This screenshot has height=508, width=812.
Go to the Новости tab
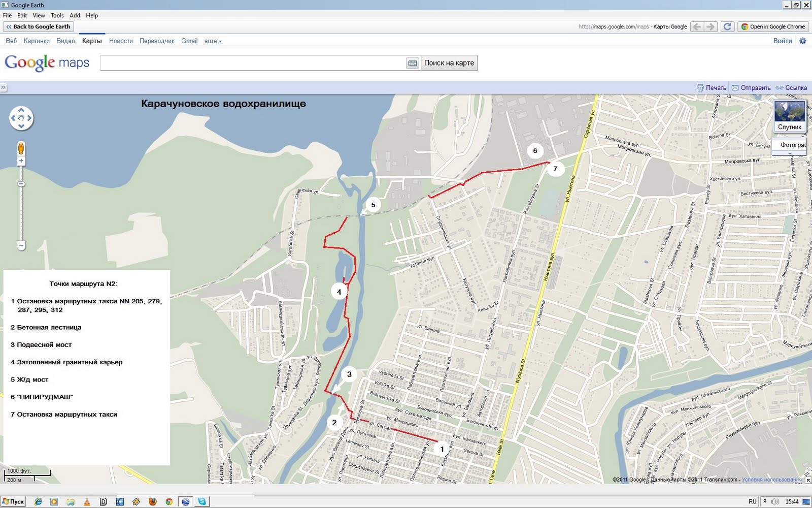tap(121, 41)
